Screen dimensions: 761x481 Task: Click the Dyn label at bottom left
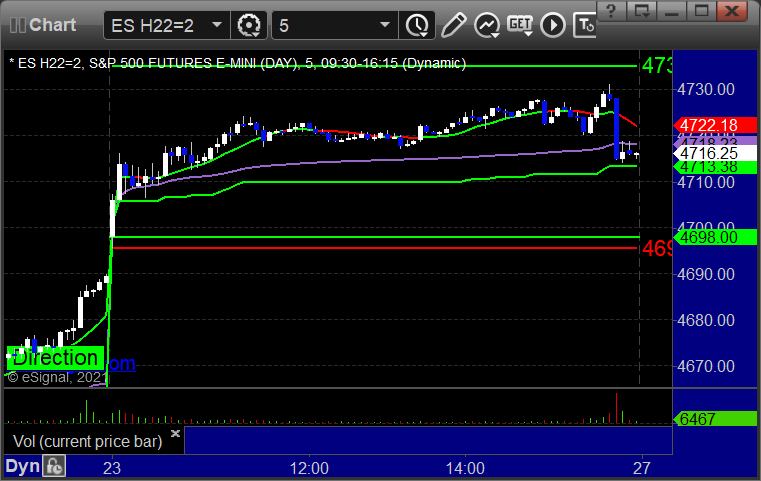(x=22, y=466)
